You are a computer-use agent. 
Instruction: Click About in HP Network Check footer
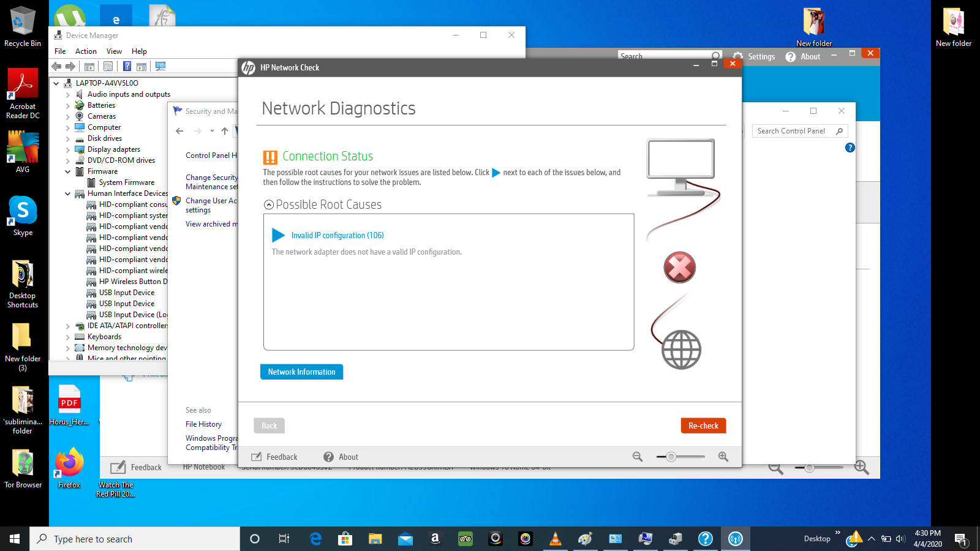coord(341,457)
